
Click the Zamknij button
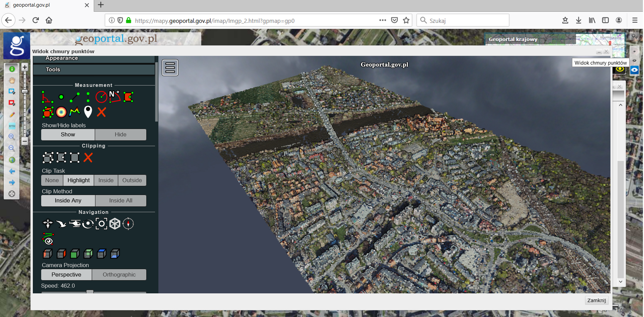tap(596, 300)
